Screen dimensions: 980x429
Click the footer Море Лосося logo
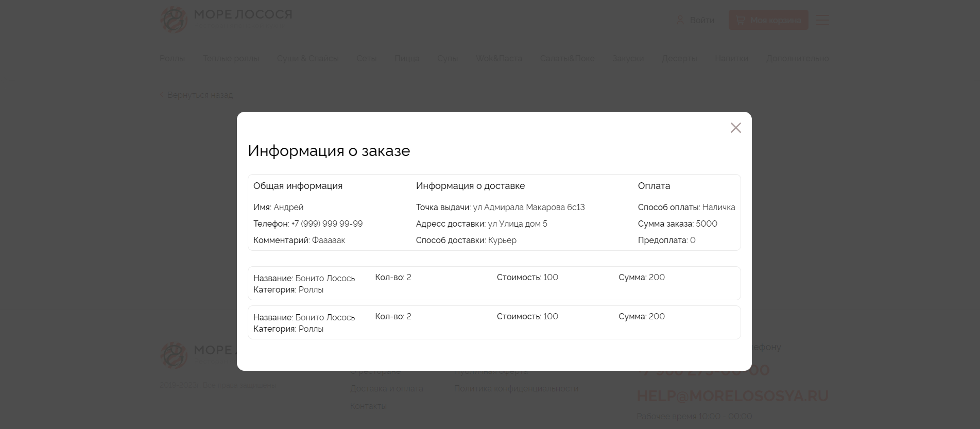(198, 355)
